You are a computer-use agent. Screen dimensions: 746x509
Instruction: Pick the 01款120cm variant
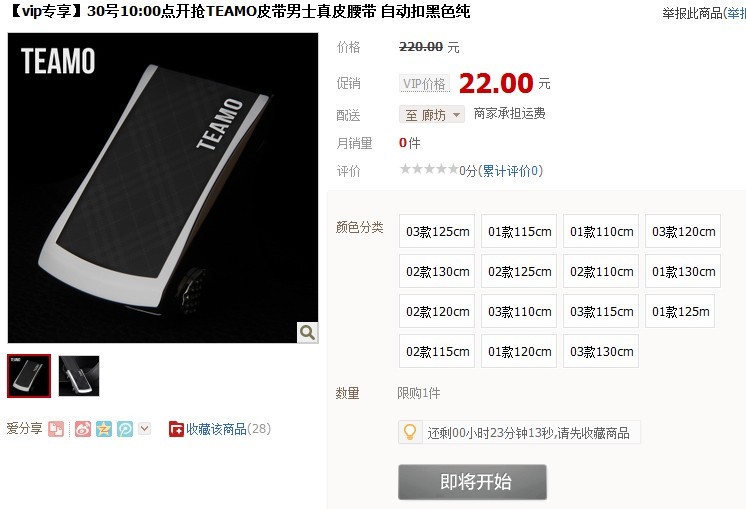pos(519,351)
